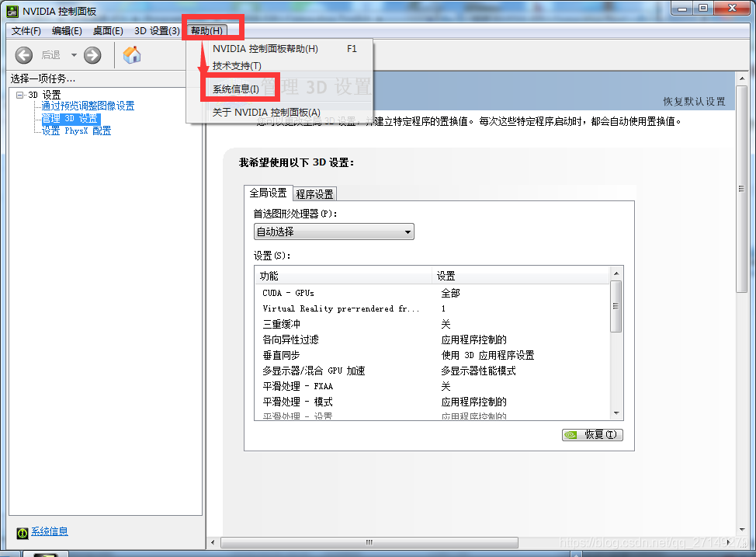The height and width of the screenshot is (557, 756).
Task: Click the Home house icon
Action: (x=132, y=55)
